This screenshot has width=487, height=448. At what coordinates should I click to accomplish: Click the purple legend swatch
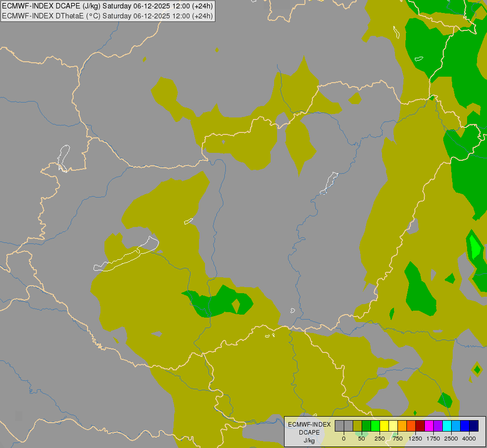[x=438, y=426]
